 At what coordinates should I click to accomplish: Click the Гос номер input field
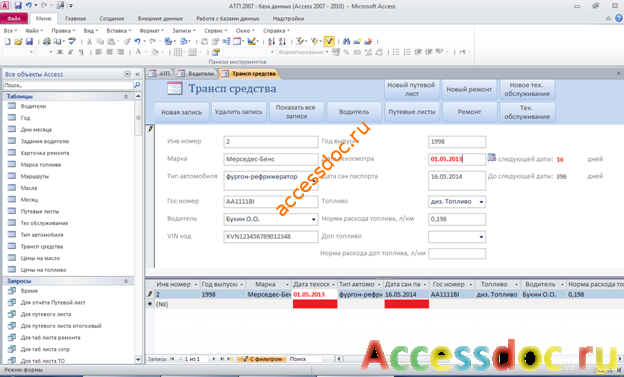[271, 201]
